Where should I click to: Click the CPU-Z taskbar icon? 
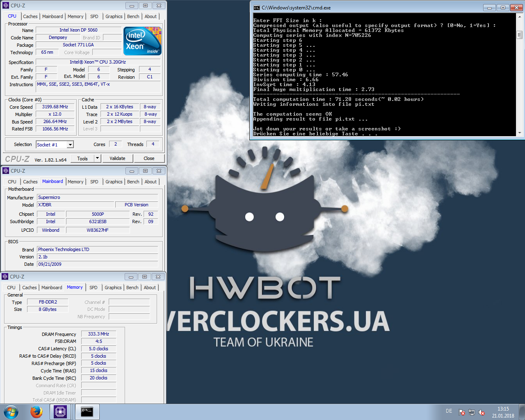tap(60, 412)
